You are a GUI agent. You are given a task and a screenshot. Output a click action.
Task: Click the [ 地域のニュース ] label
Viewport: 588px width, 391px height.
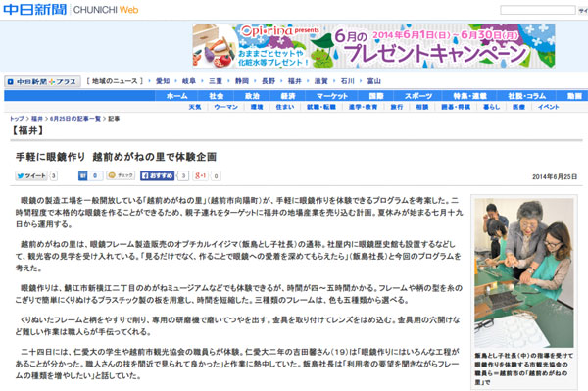(x=115, y=81)
